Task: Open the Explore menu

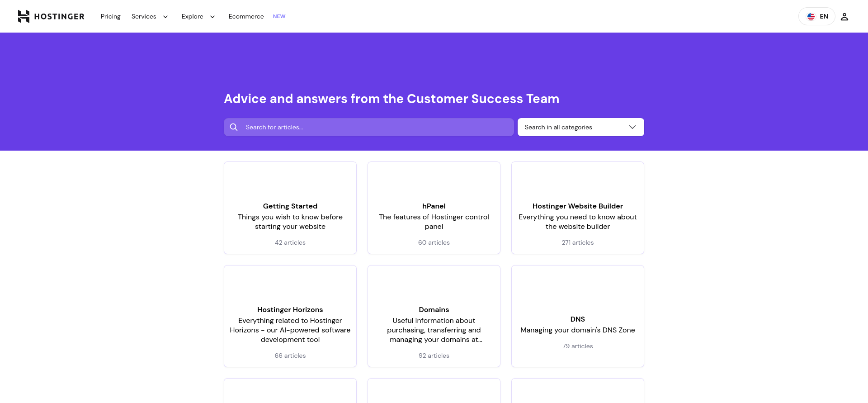Action: [x=192, y=16]
